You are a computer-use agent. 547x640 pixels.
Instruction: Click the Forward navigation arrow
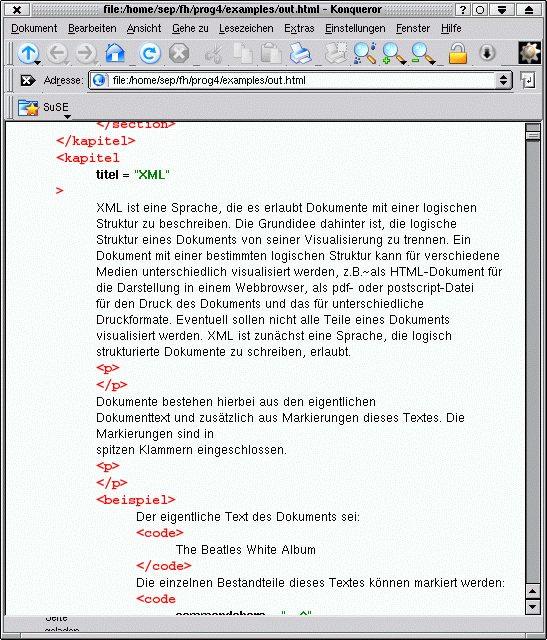[x=86, y=53]
